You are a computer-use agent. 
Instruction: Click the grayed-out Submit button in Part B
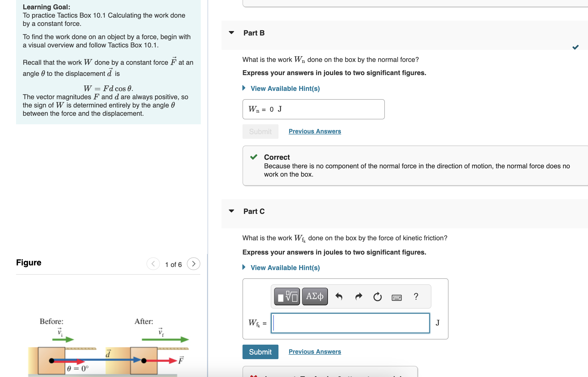pos(260,131)
